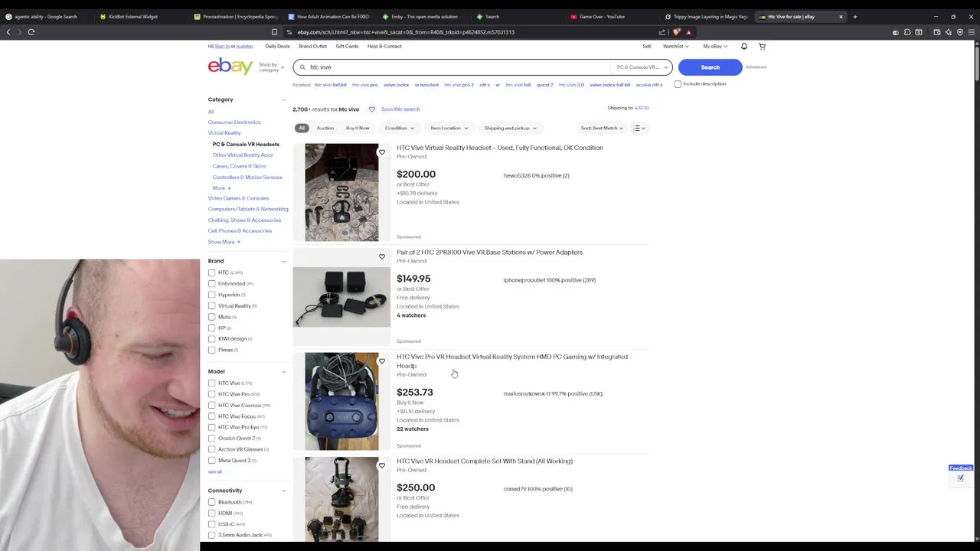Screen dimensions: 980x551
Task: Select the Auction listing filter
Action: click(x=325, y=128)
